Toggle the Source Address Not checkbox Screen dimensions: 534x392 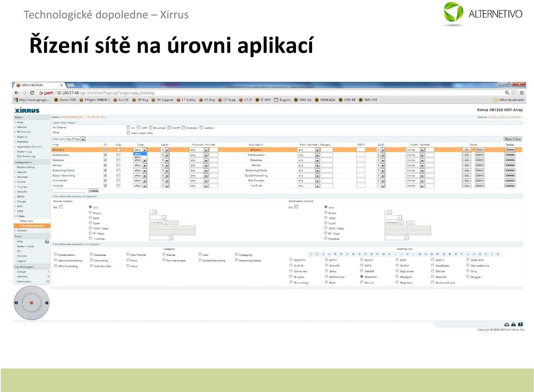tap(61, 206)
